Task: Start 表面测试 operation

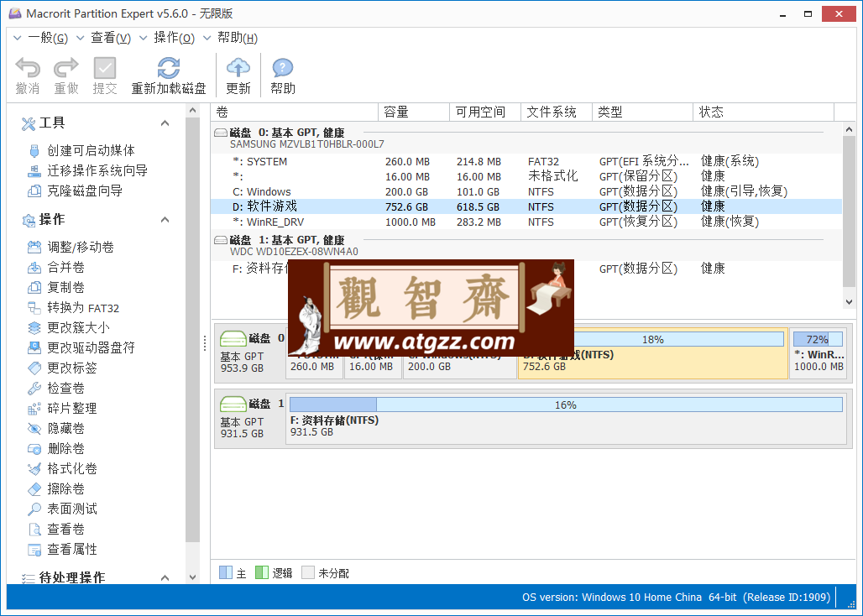Action: point(71,509)
